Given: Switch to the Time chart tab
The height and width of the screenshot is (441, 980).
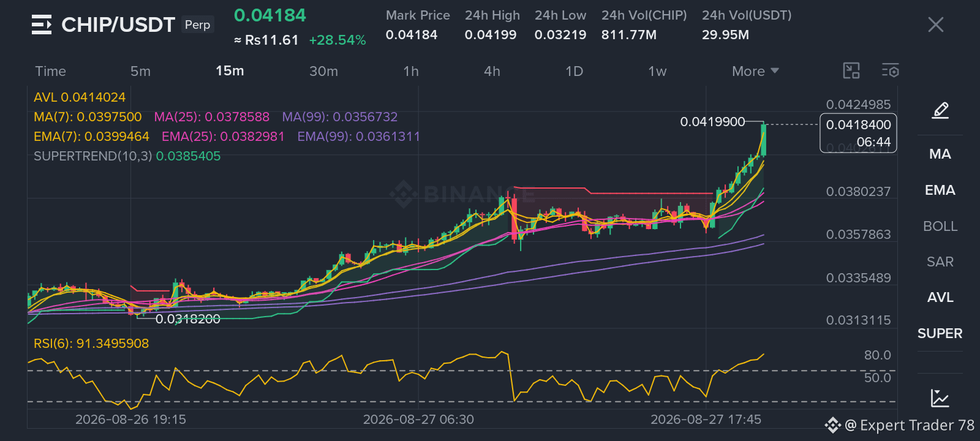Looking at the screenshot, I should 50,71.
